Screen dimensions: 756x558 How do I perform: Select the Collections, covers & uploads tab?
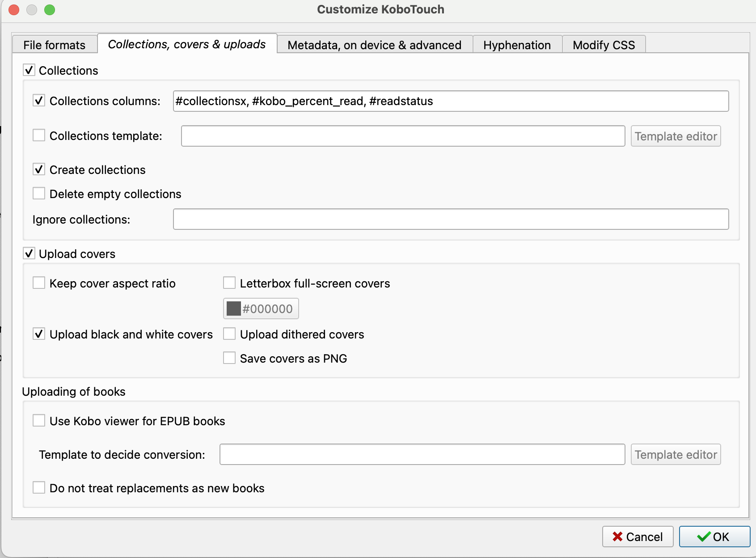[x=187, y=44]
